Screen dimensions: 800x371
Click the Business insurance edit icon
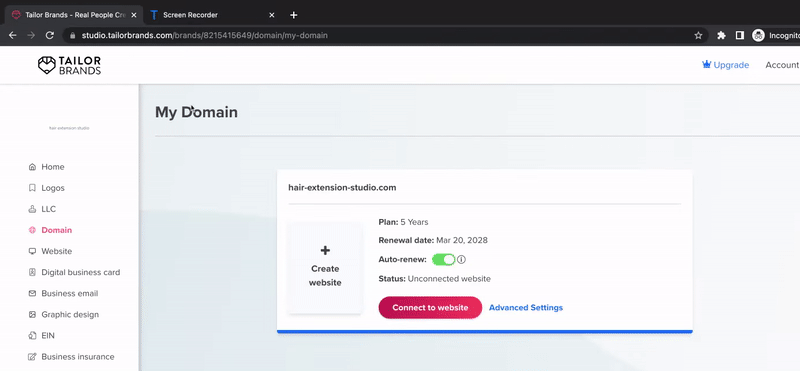(33, 357)
